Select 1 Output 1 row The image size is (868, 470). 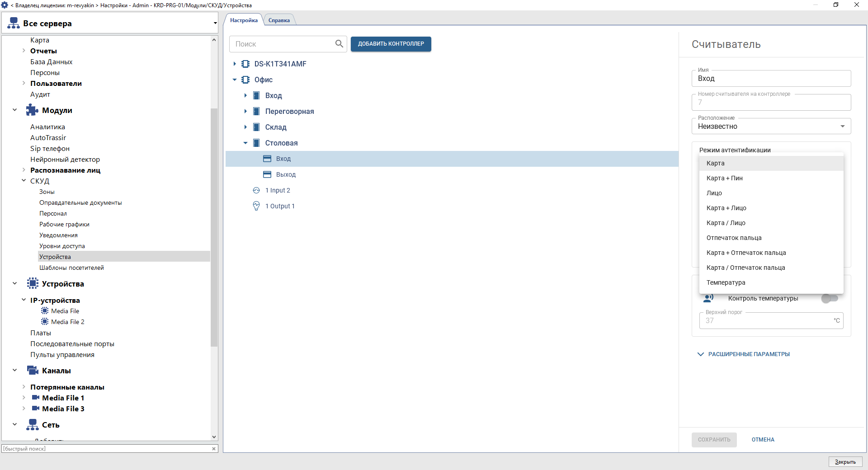click(452, 206)
